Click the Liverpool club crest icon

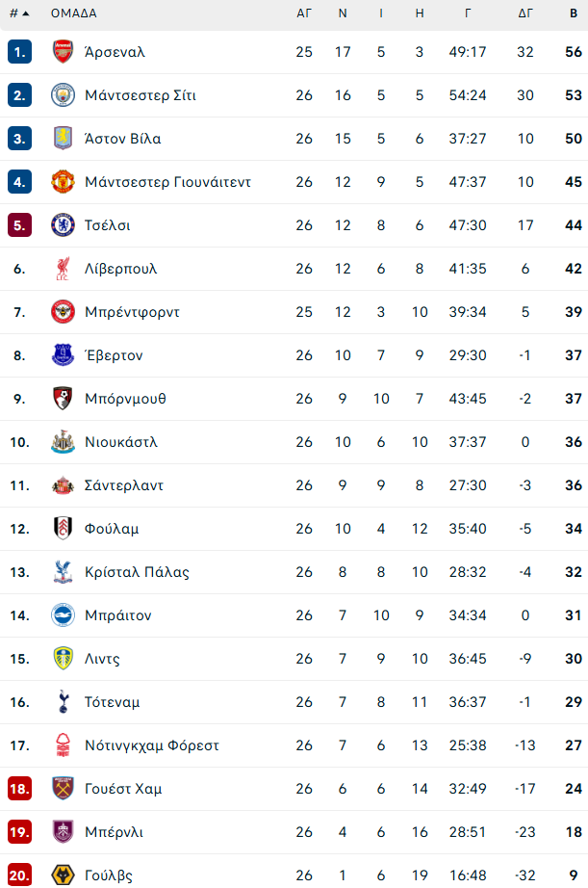click(x=63, y=269)
